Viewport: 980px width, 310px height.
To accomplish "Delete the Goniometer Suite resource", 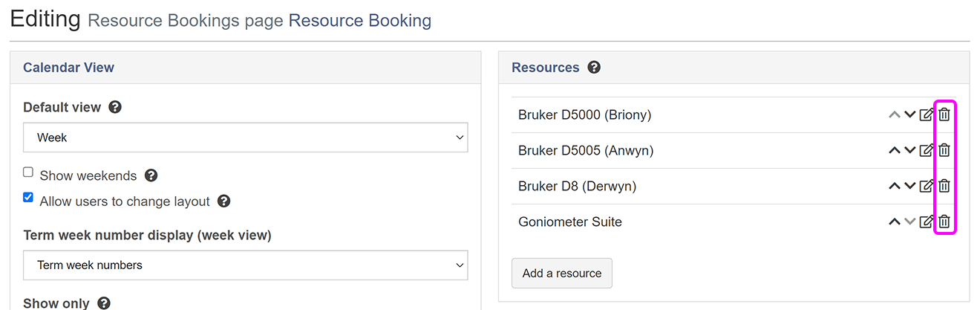I will 944,222.
